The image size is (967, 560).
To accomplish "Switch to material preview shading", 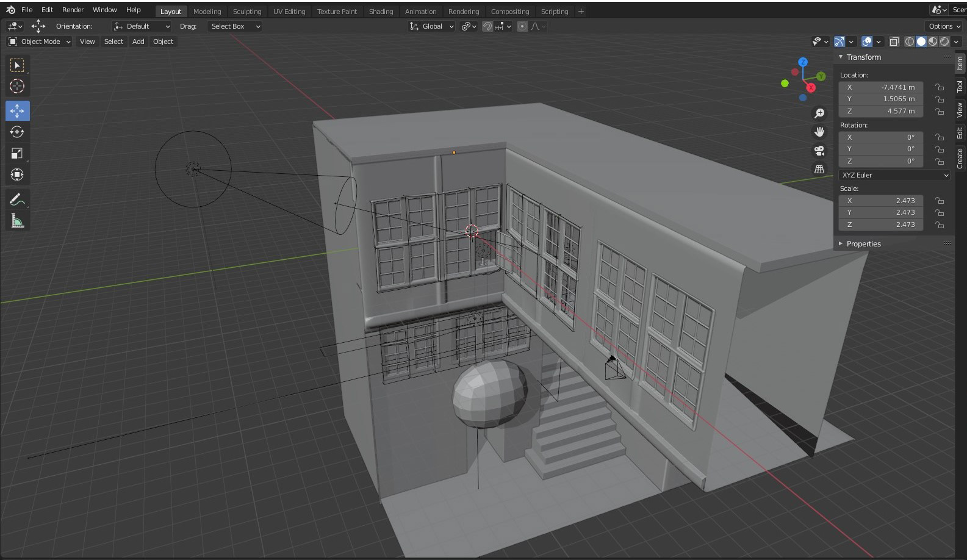I will [933, 41].
